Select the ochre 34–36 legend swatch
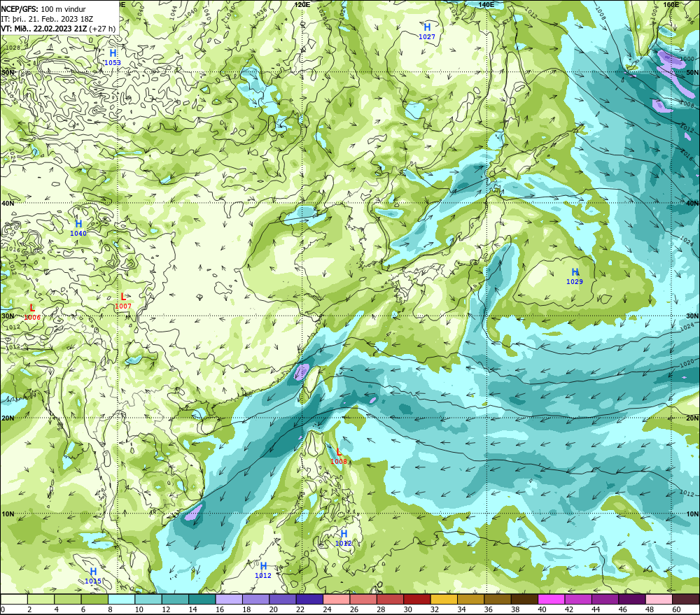The width and height of the screenshot is (700, 615). click(470, 600)
